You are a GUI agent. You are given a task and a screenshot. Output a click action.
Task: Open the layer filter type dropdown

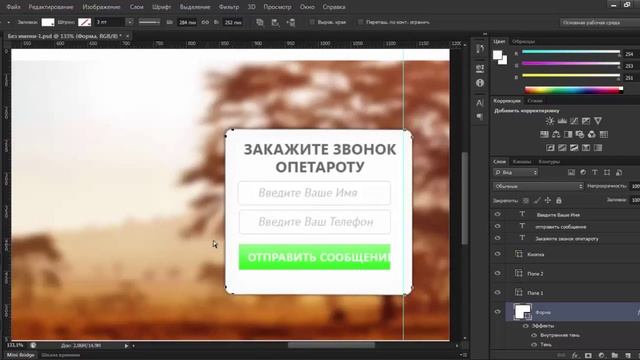click(x=516, y=173)
